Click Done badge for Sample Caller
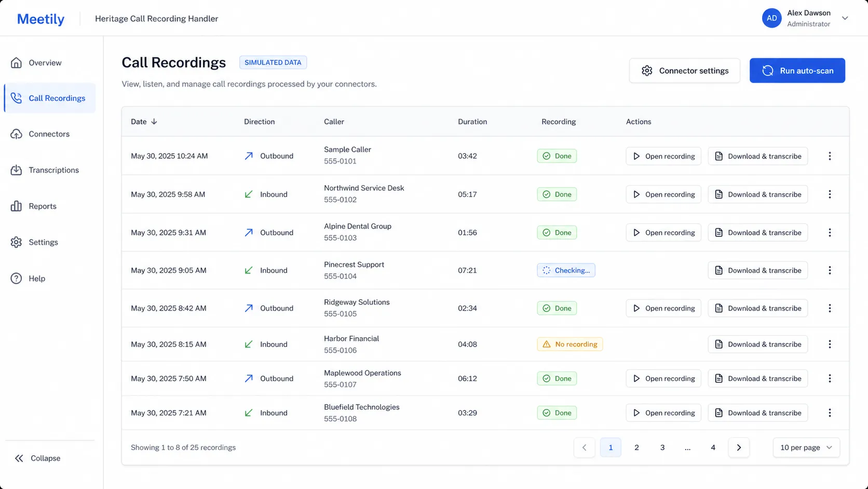The width and height of the screenshot is (868, 489). click(557, 156)
